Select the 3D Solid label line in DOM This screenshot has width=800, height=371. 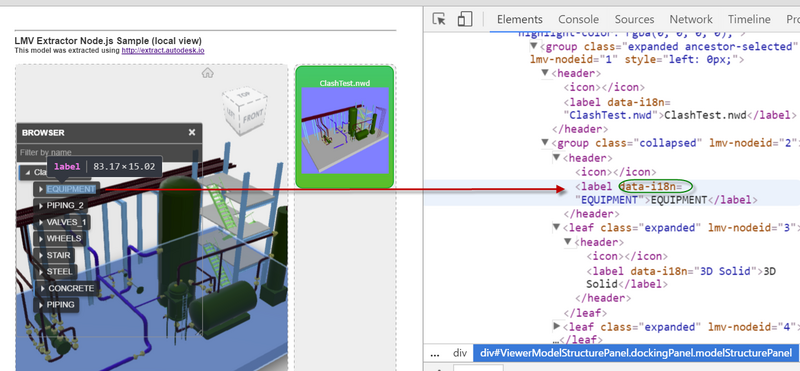[681, 278]
